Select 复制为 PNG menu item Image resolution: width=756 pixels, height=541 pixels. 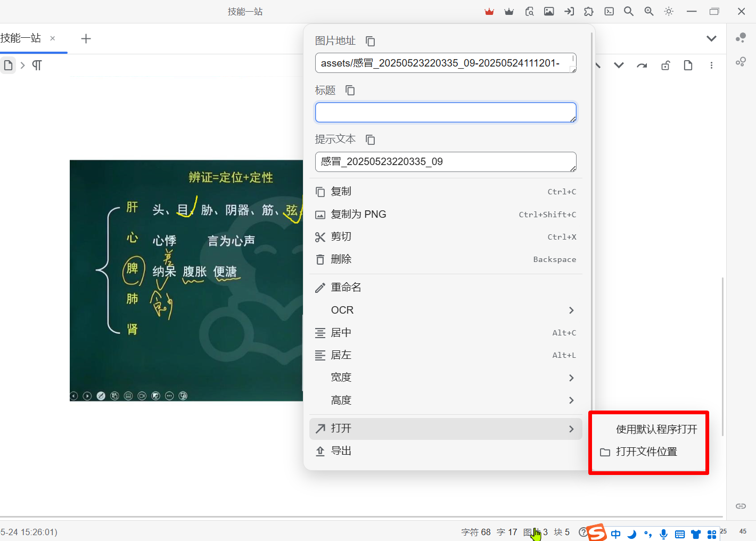point(446,215)
